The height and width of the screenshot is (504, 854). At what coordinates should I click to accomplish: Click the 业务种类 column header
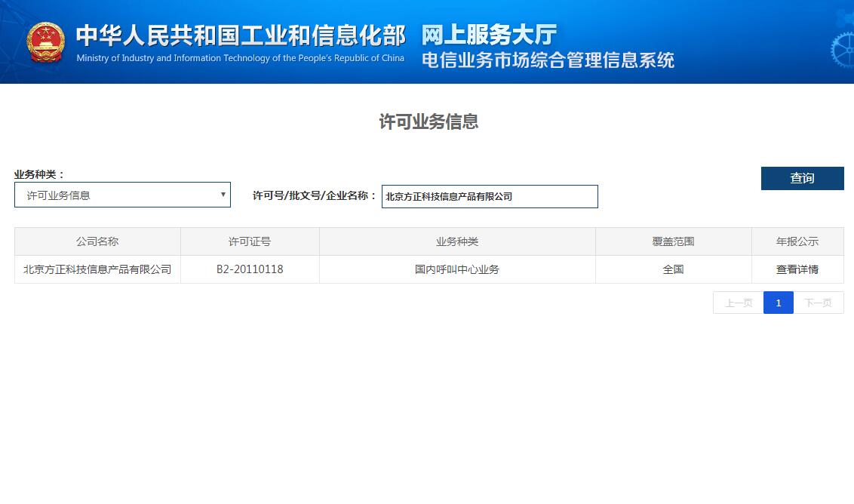pyautogui.click(x=457, y=241)
